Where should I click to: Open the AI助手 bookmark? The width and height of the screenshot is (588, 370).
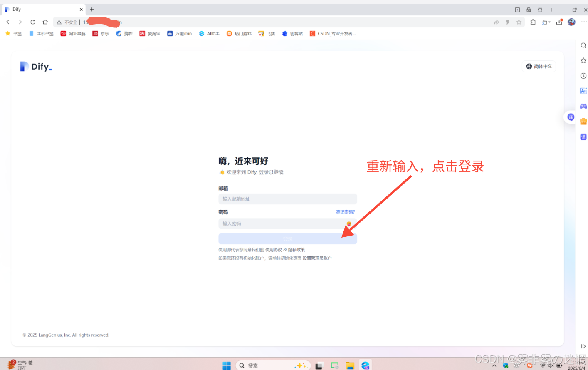point(209,34)
